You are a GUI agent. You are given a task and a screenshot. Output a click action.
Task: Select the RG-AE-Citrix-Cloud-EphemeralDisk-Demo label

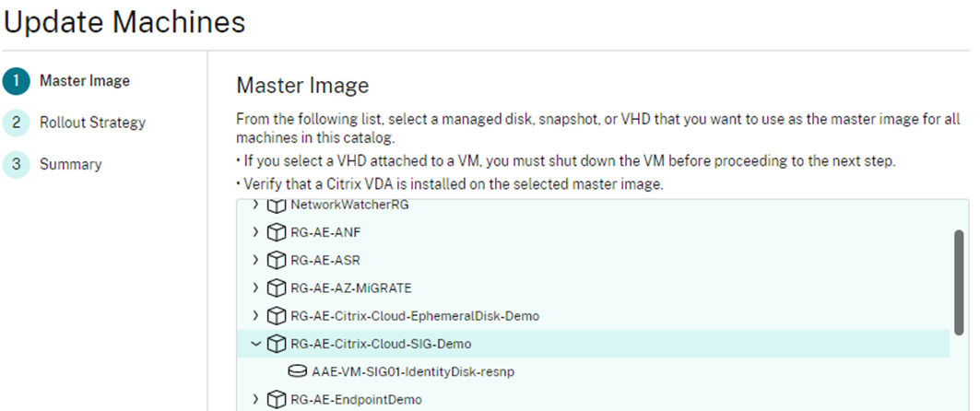pyautogui.click(x=415, y=316)
